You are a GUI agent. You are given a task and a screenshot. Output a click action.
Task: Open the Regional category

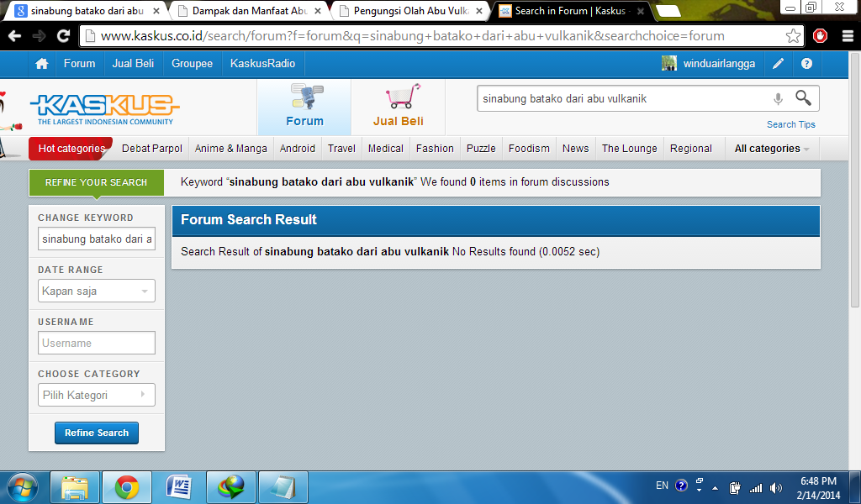691,149
